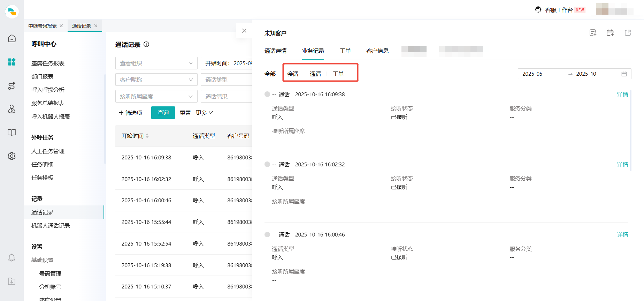Open 详情 for the 16:02:32 call
The image size is (644, 301).
pyautogui.click(x=622, y=165)
